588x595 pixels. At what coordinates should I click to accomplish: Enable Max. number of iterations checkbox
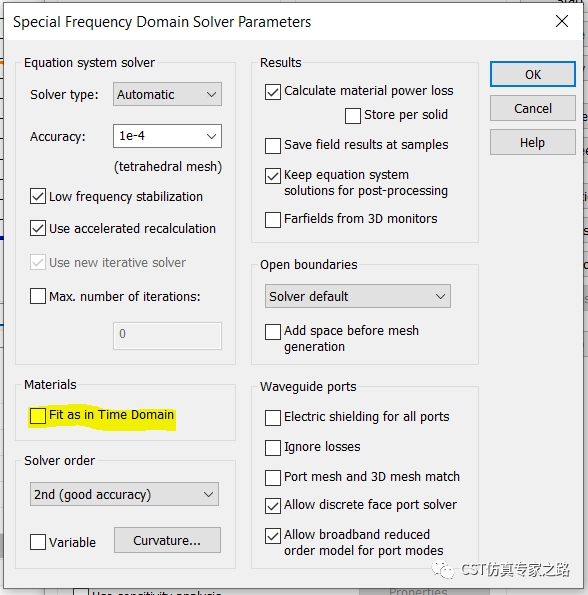(38, 296)
